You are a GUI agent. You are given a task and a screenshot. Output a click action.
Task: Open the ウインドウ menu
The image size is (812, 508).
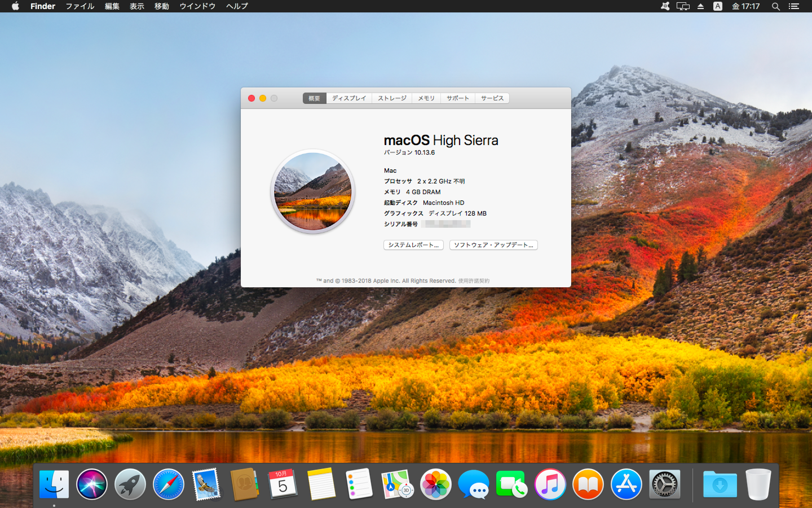coord(197,6)
